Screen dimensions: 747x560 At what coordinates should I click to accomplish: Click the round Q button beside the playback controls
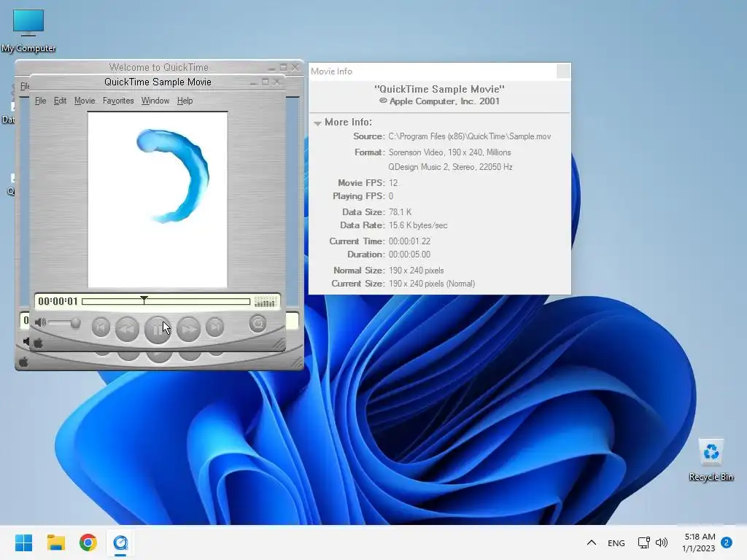[258, 324]
